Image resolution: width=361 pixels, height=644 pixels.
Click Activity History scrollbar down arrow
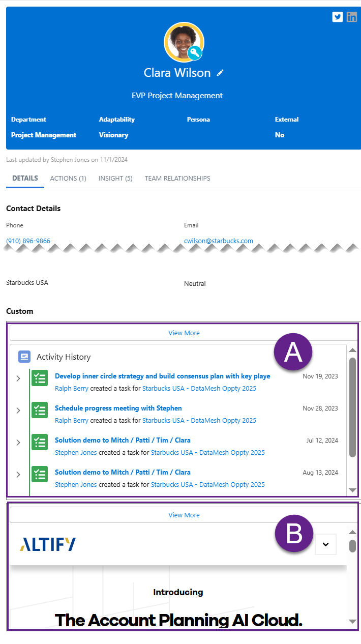[353, 490]
